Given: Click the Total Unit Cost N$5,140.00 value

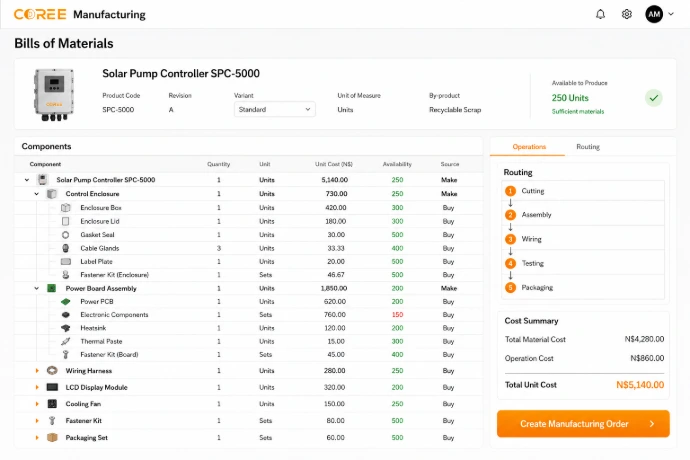Looking at the screenshot, I should 640,385.
